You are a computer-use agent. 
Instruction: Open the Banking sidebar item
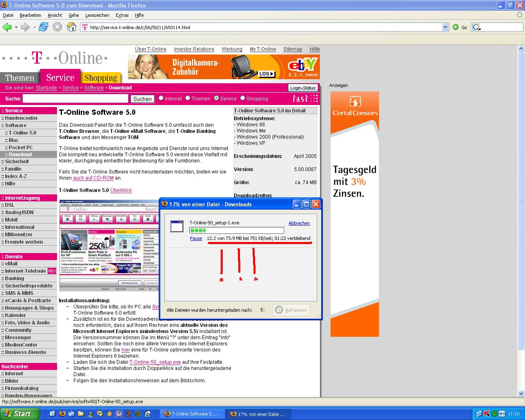coord(28,278)
